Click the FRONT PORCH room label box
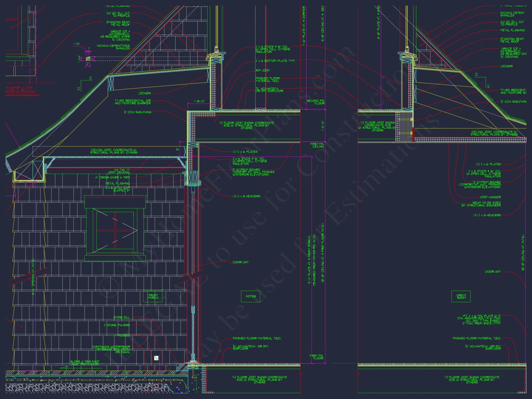 153,296
